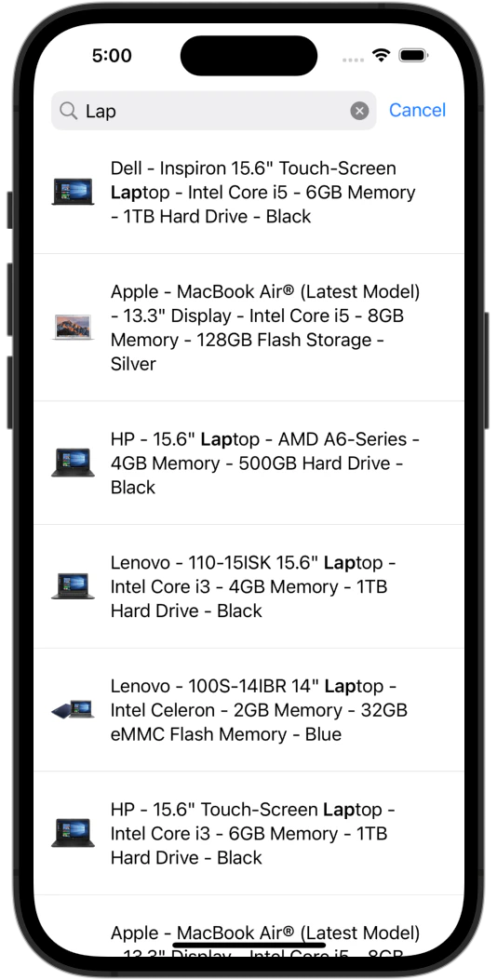
Task: Tap the HP AMD A6-Series laptop thumbnail
Action: pyautogui.click(x=73, y=463)
